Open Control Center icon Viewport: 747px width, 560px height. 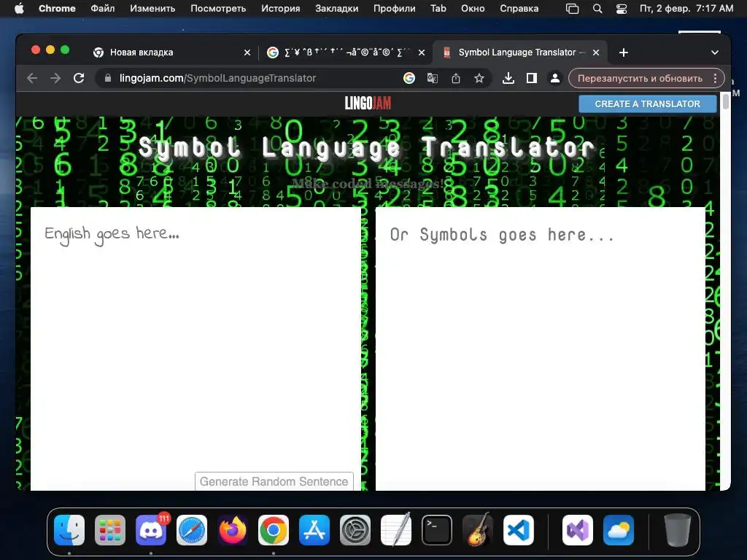(622, 9)
